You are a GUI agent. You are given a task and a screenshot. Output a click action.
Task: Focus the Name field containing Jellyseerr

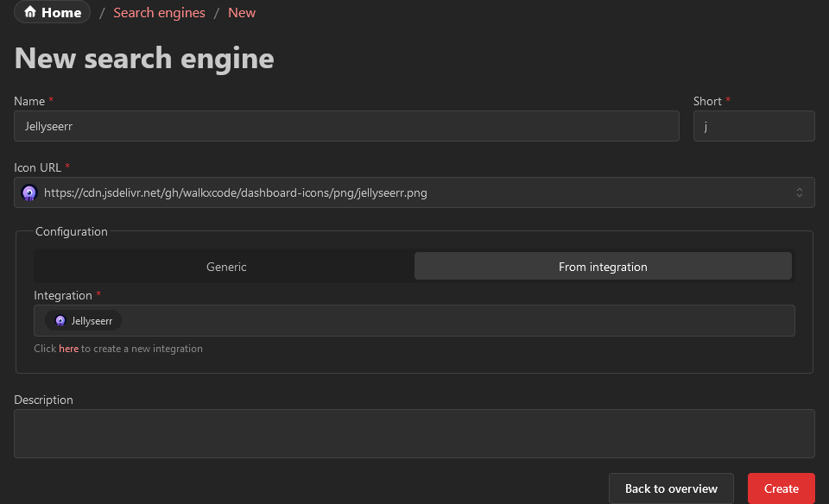(x=345, y=126)
